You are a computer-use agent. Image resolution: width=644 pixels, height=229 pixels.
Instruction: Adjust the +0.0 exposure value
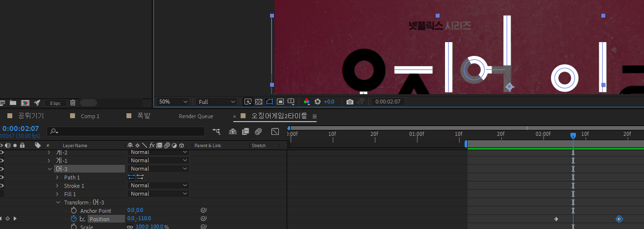(329, 102)
